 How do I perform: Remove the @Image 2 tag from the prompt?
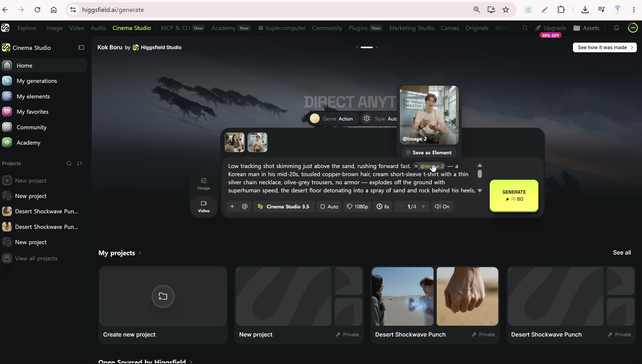pyautogui.click(x=416, y=166)
